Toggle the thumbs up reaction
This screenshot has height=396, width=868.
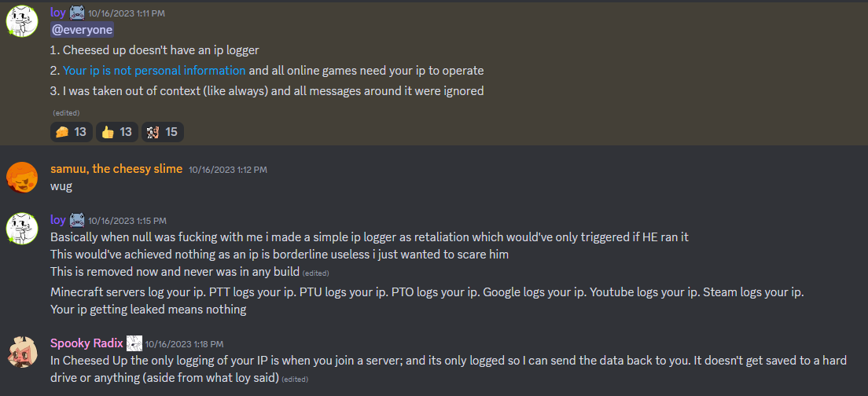point(117,132)
